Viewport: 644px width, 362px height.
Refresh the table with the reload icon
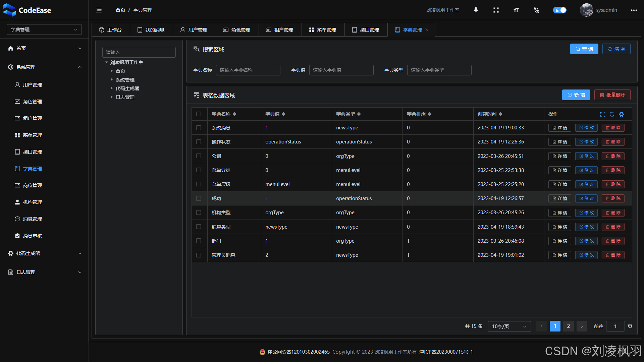pos(612,114)
